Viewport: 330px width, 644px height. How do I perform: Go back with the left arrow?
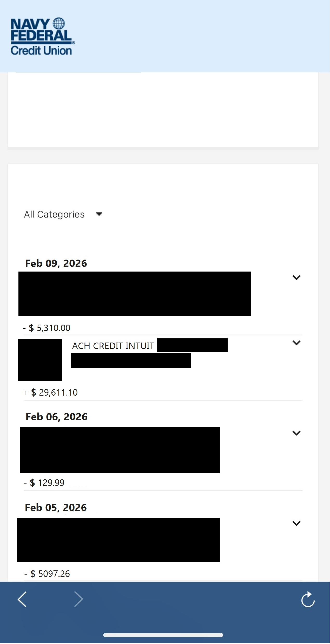click(22, 599)
